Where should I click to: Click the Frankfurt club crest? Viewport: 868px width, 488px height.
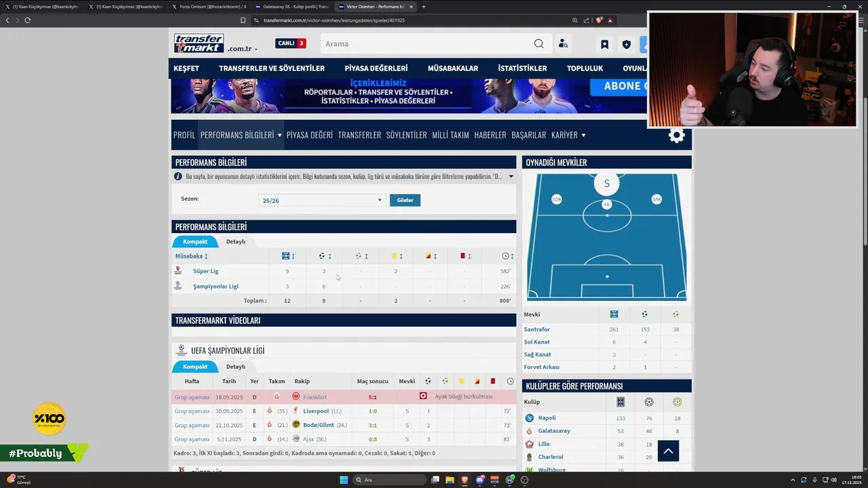point(296,396)
